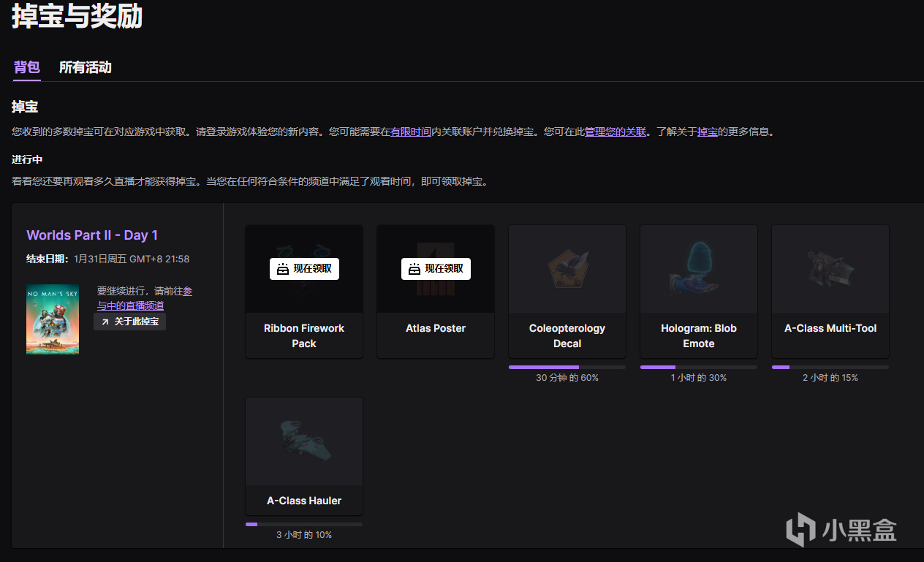This screenshot has height=562, width=924.
Task: Click the A-Class Hauler progress bar
Action: tap(304, 524)
